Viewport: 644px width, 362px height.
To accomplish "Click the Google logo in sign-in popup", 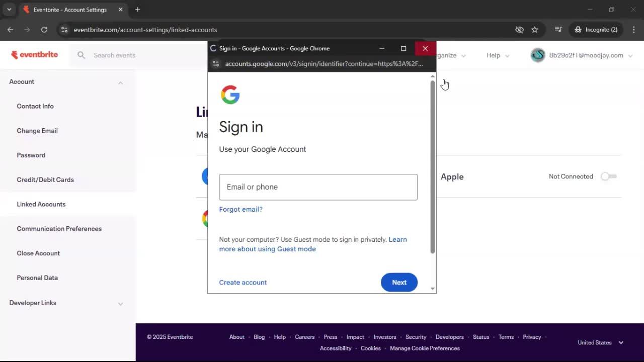I will 230,95.
